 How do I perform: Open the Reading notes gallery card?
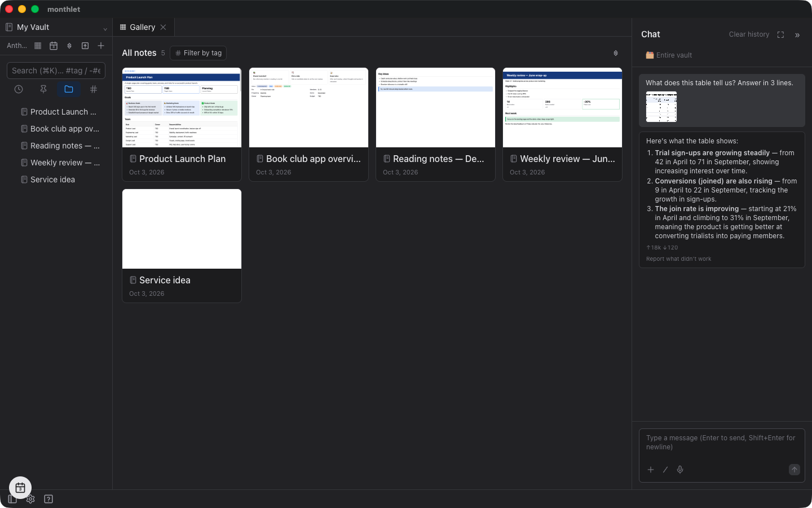[435, 125]
